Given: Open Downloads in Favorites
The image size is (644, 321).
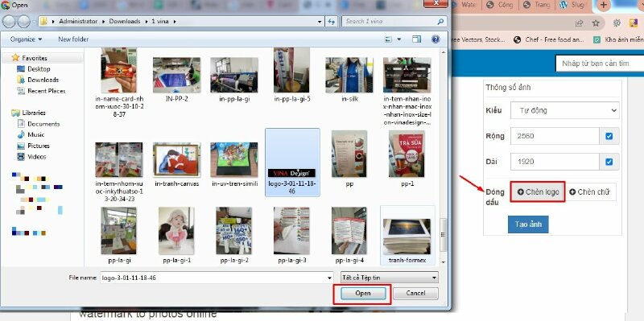Looking at the screenshot, I should pos(43,80).
